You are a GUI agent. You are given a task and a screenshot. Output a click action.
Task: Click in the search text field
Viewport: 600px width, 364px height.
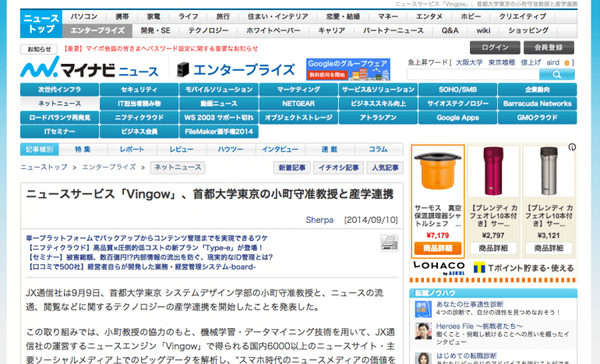click(x=473, y=75)
